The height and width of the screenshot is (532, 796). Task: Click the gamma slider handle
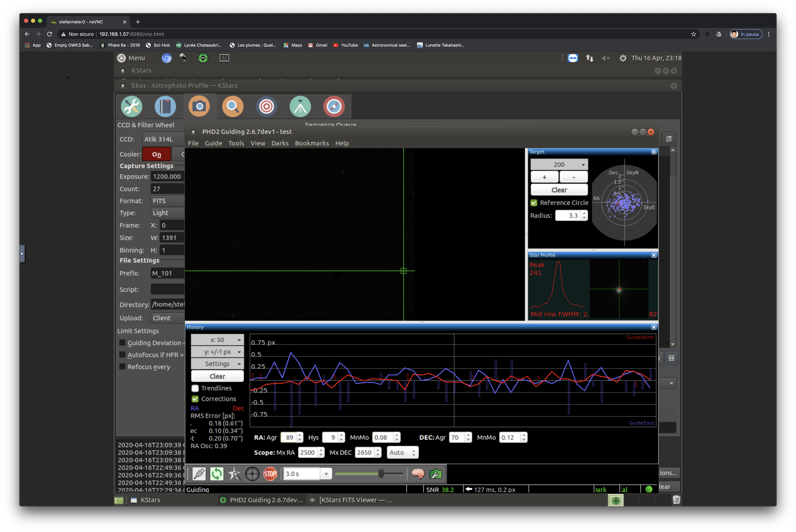pyautogui.click(x=381, y=474)
